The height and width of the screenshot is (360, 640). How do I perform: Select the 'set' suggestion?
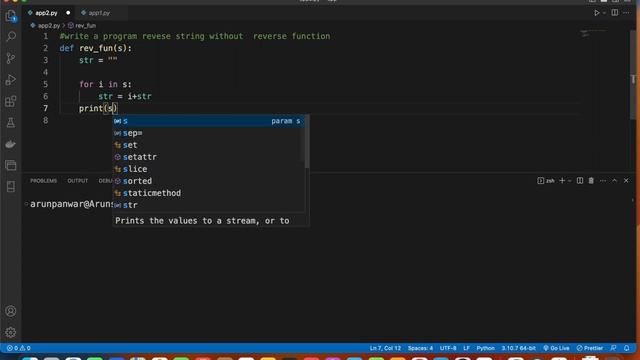pyautogui.click(x=209, y=145)
